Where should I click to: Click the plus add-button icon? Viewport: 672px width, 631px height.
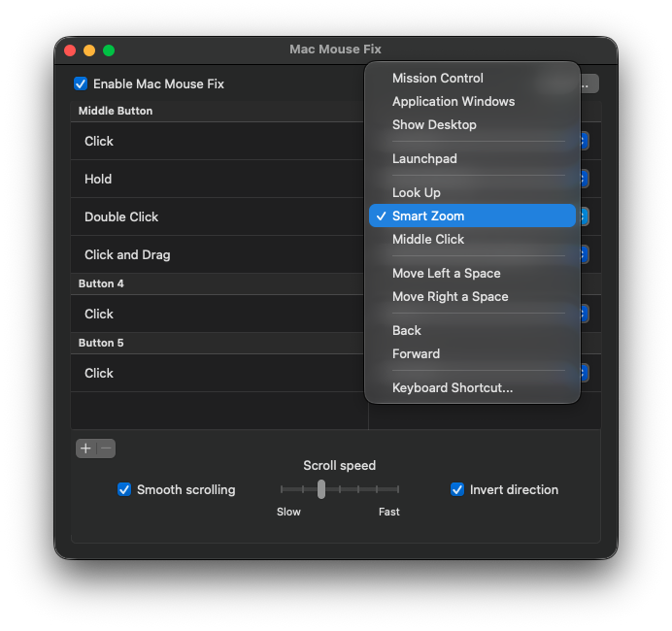click(85, 448)
